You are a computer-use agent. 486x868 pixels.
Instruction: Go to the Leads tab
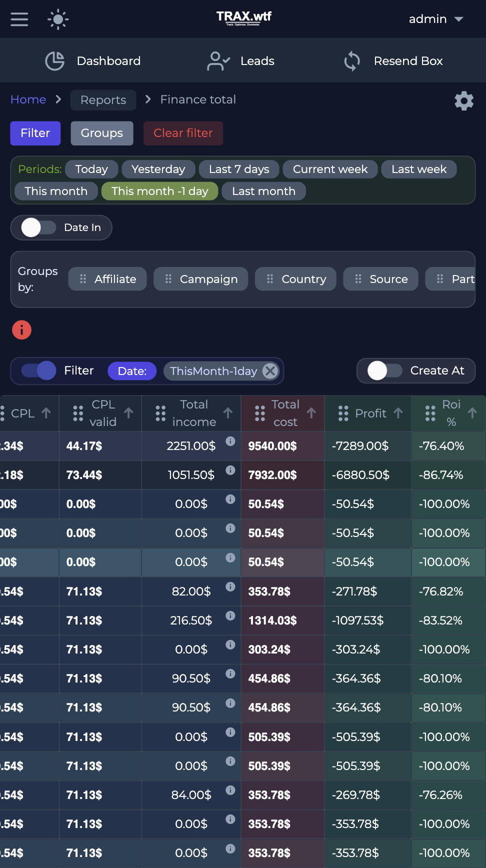(x=241, y=61)
